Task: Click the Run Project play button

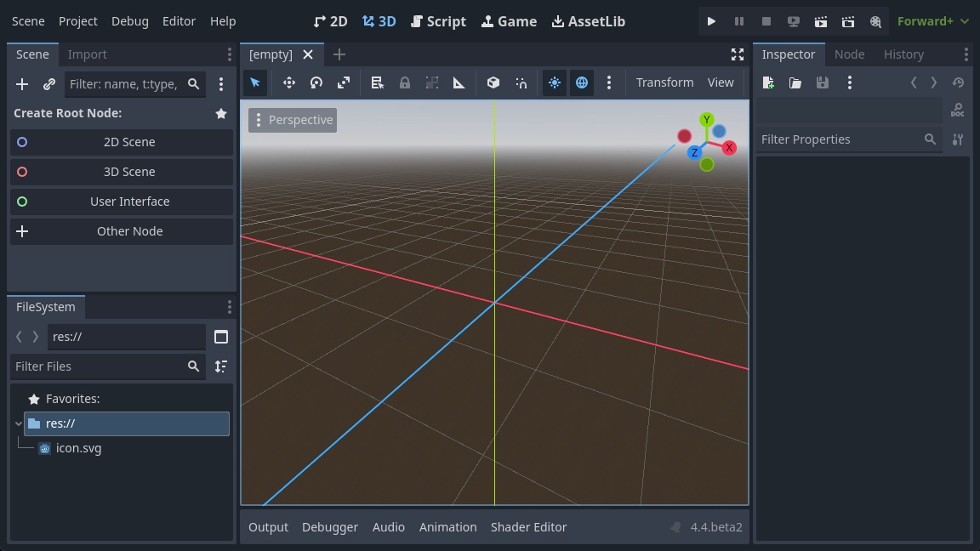Action: point(711,21)
